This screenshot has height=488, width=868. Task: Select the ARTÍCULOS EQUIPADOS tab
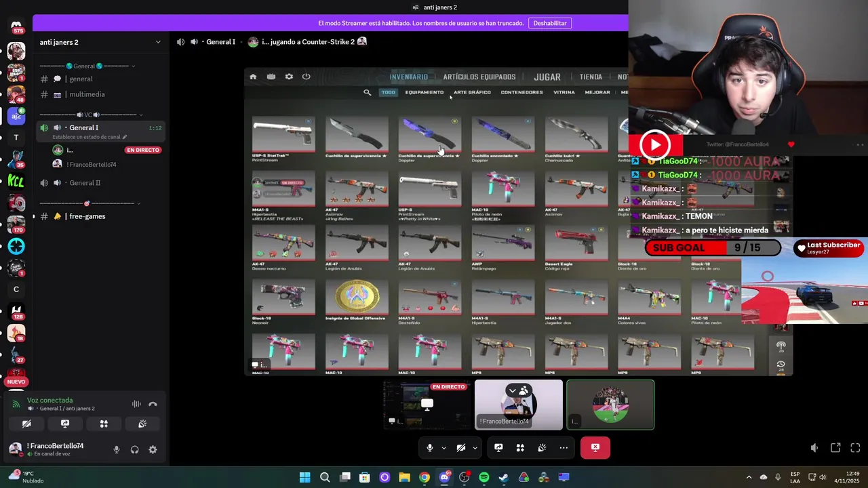479,77
